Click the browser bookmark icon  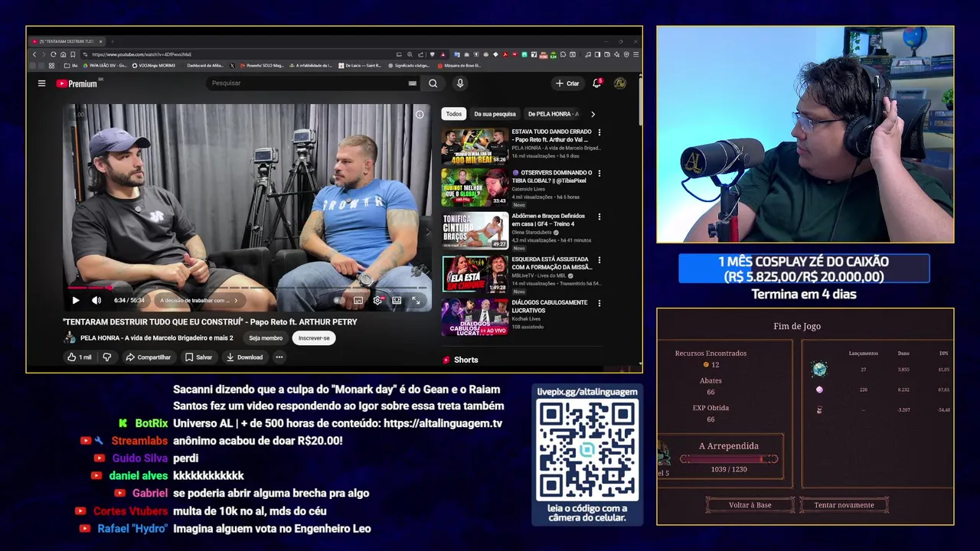coord(73,54)
